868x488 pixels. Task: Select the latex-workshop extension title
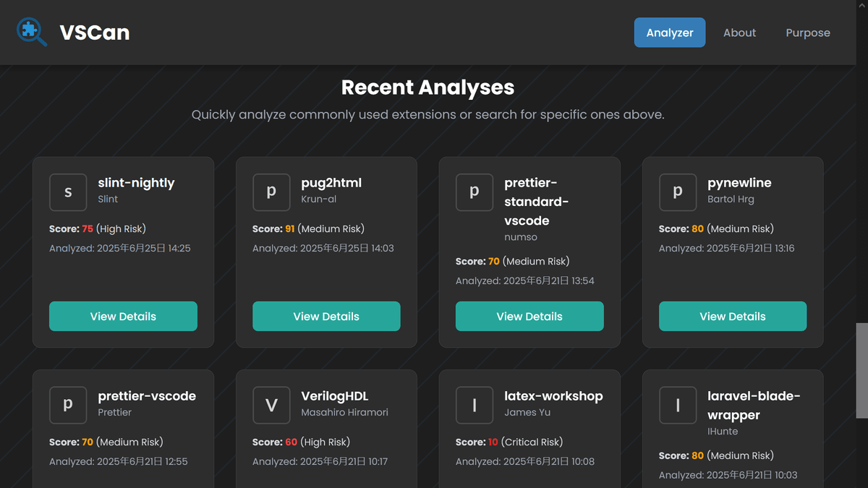[x=553, y=396]
